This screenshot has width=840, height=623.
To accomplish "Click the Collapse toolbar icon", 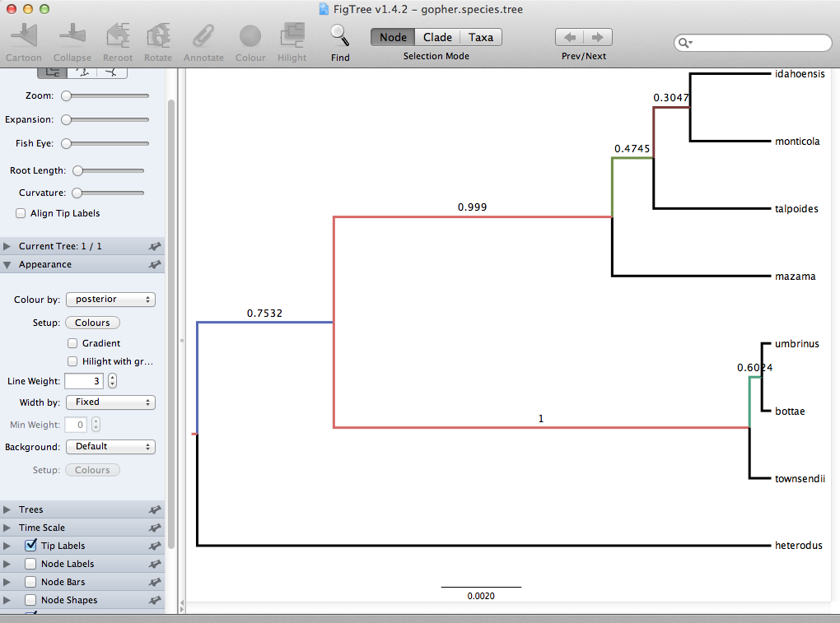I will click(72, 36).
